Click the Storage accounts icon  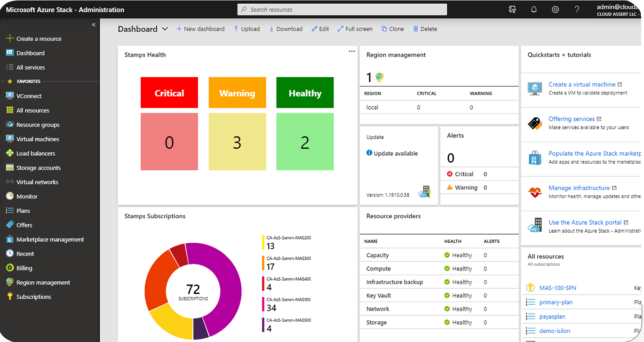9,167
